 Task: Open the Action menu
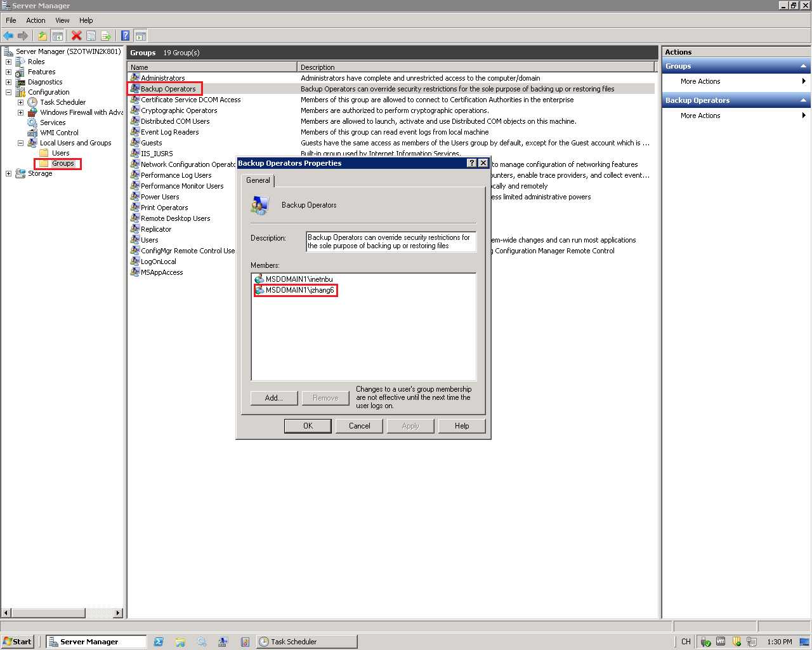[x=36, y=20]
